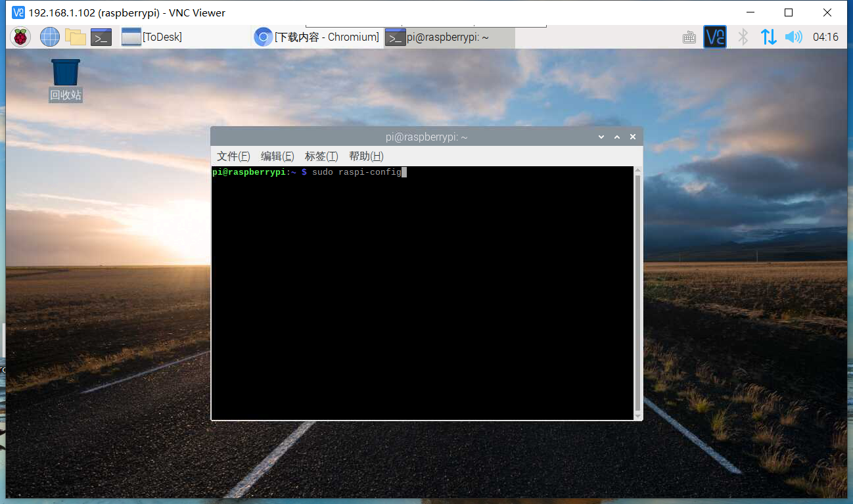Minimize the terminal with the down-chevron button
This screenshot has width=853, height=504.
coord(601,137)
